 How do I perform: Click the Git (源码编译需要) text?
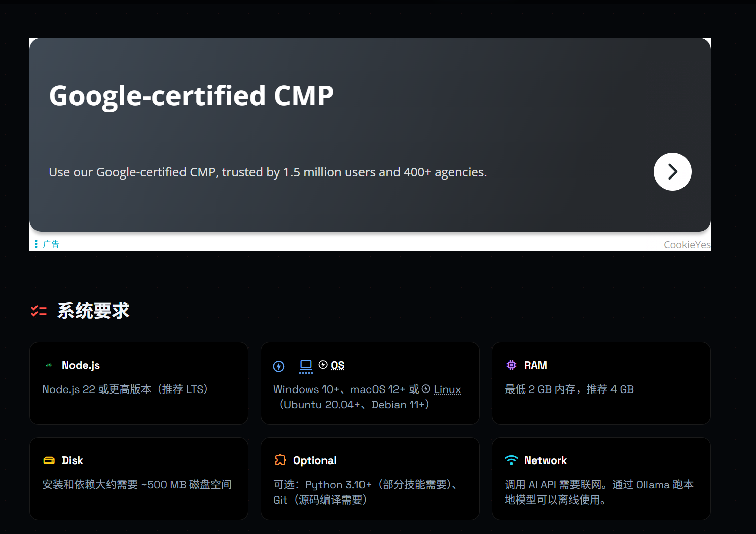(x=320, y=500)
